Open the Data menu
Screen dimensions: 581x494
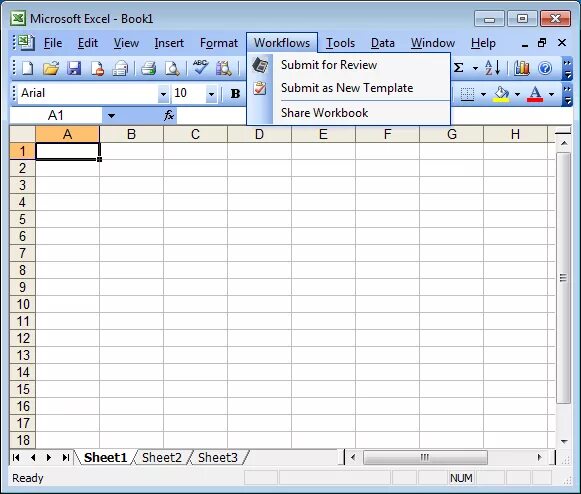click(x=383, y=43)
